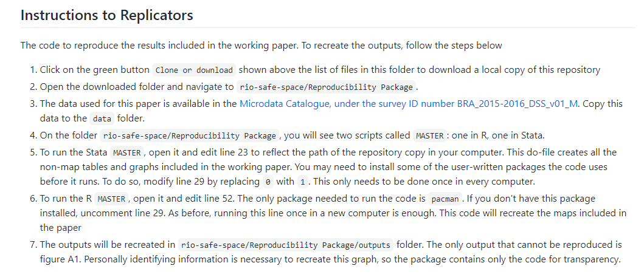644x277 pixels.
Task: Click the outputs folder path code snippet
Action: 286,245
